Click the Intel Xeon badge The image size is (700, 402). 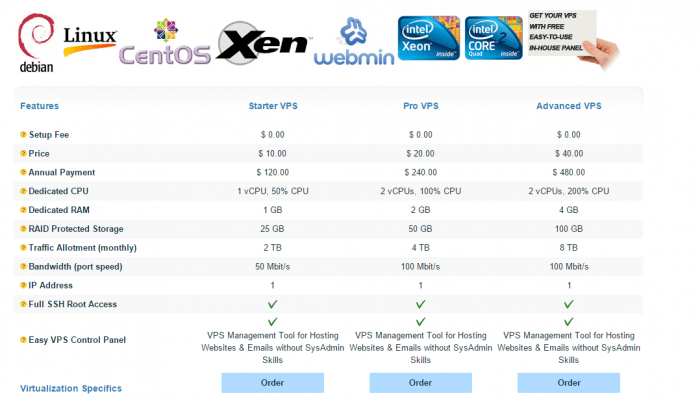point(429,38)
